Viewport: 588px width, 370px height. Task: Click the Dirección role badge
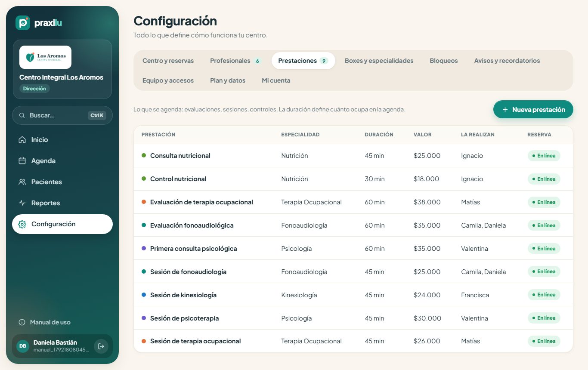coord(35,88)
